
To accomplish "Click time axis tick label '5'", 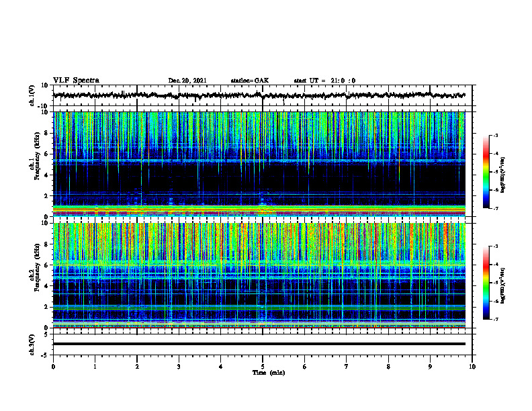I will 263,367.
